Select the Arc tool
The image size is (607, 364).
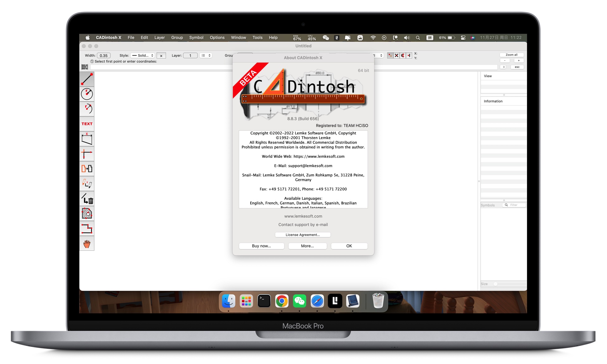click(87, 109)
